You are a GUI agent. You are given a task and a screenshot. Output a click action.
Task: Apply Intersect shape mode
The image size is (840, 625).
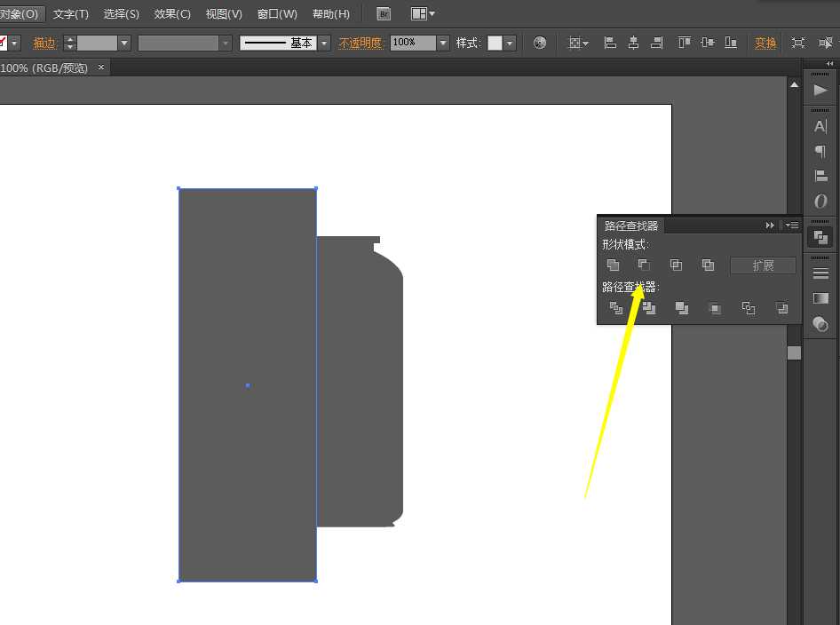click(x=676, y=265)
